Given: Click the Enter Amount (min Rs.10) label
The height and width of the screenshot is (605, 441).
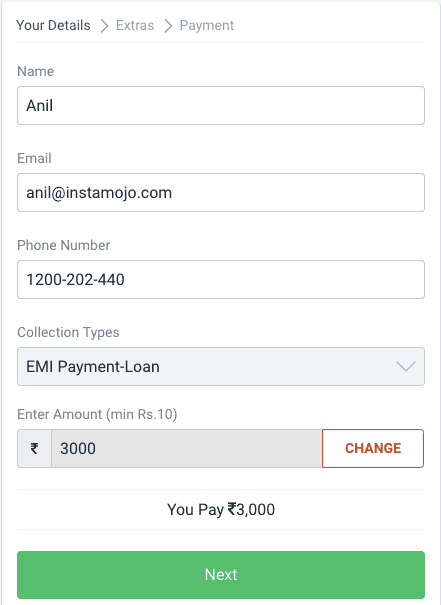Looking at the screenshot, I should click(97, 414).
